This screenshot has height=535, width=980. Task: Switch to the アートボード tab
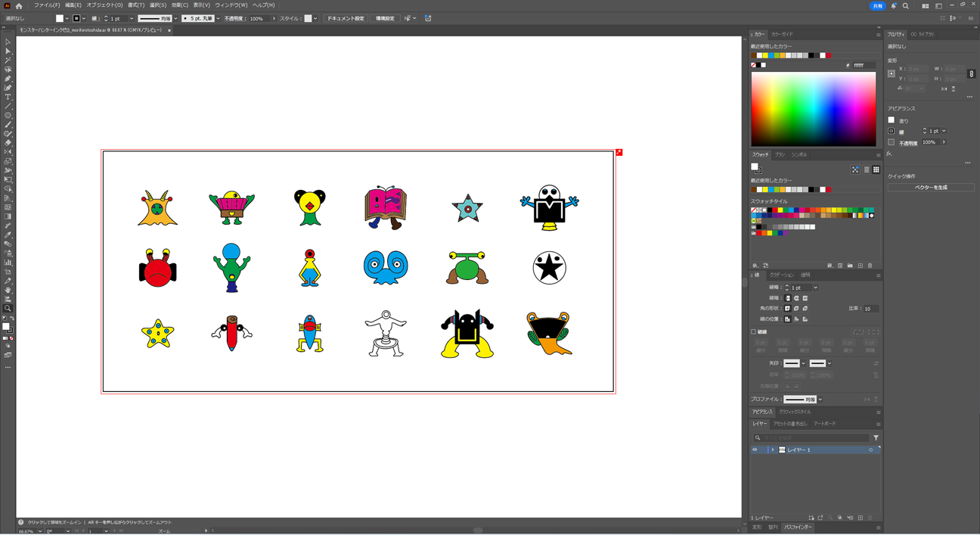click(824, 424)
